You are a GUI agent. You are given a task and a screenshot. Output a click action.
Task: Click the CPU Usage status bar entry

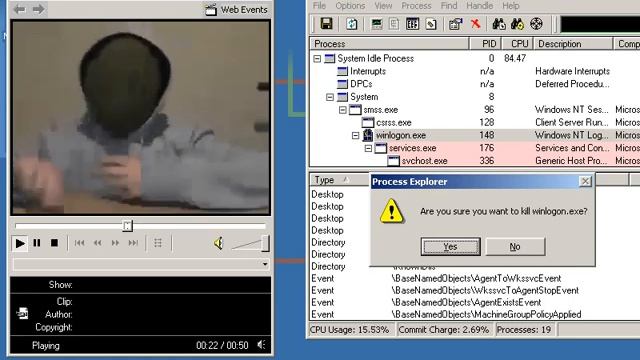click(x=350, y=330)
